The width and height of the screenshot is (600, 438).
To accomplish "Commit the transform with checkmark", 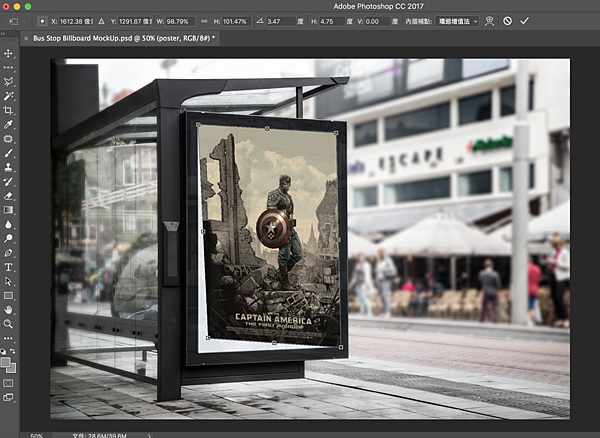I will click(525, 20).
